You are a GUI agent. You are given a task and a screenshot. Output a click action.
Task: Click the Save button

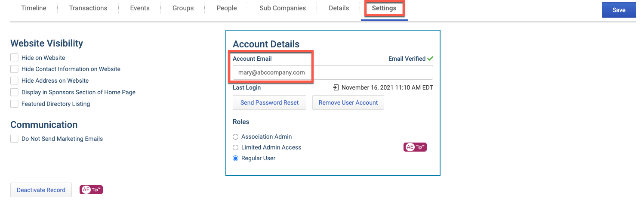pyautogui.click(x=619, y=10)
